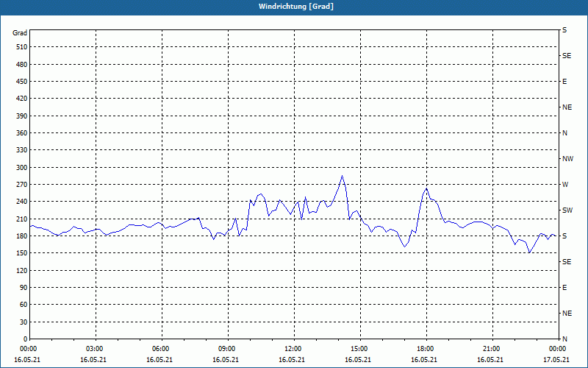Click the NW compass label
The image size is (588, 368).
click(567, 159)
